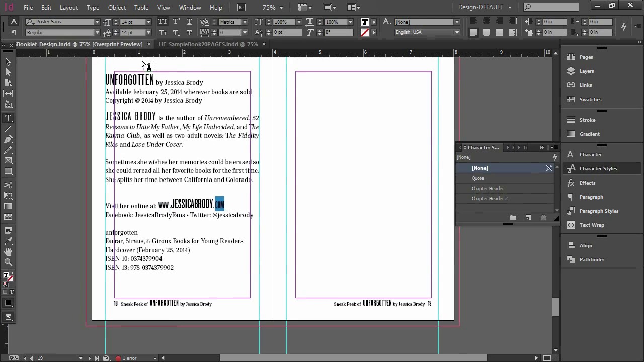The image size is (644, 362).
Task: Open the Swatches panel
Action: 590,100
